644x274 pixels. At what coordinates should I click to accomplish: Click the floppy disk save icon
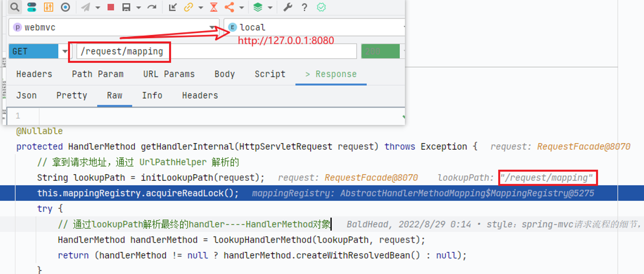[126, 7]
